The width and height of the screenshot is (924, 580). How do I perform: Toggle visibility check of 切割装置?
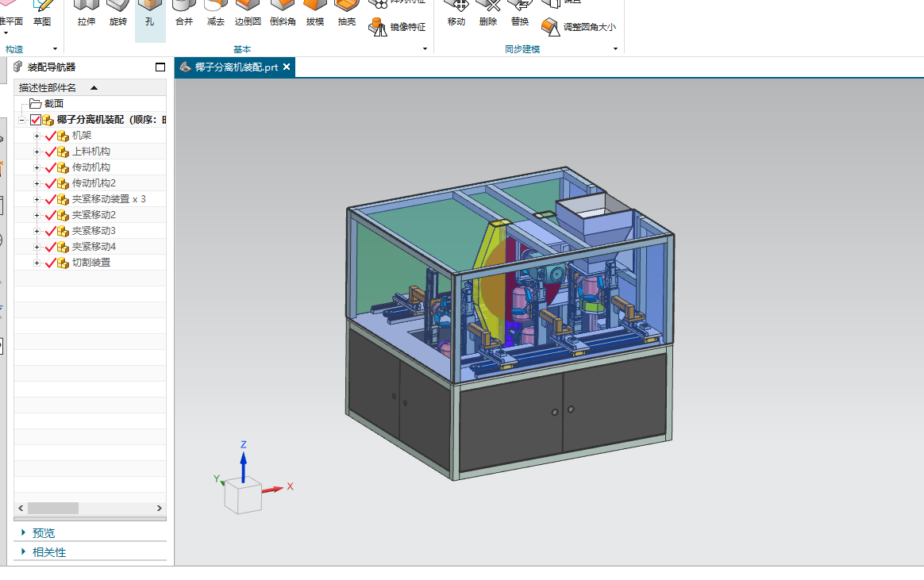pyautogui.click(x=51, y=263)
